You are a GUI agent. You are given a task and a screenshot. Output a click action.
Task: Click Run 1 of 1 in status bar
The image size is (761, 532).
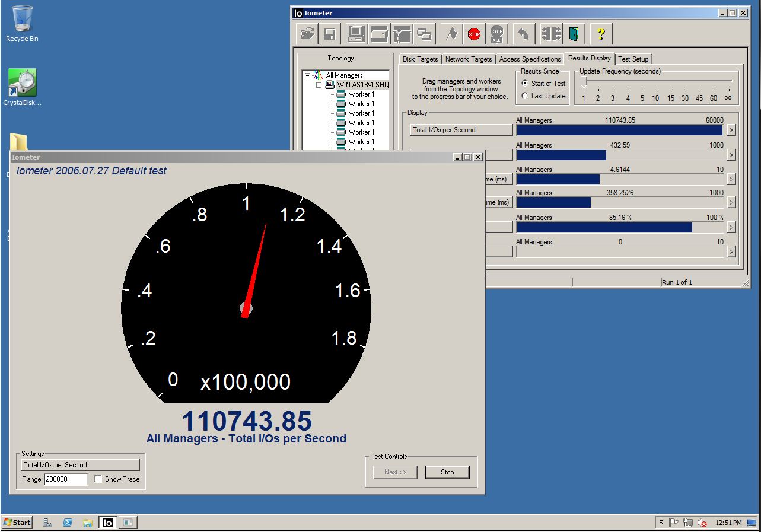click(x=677, y=282)
